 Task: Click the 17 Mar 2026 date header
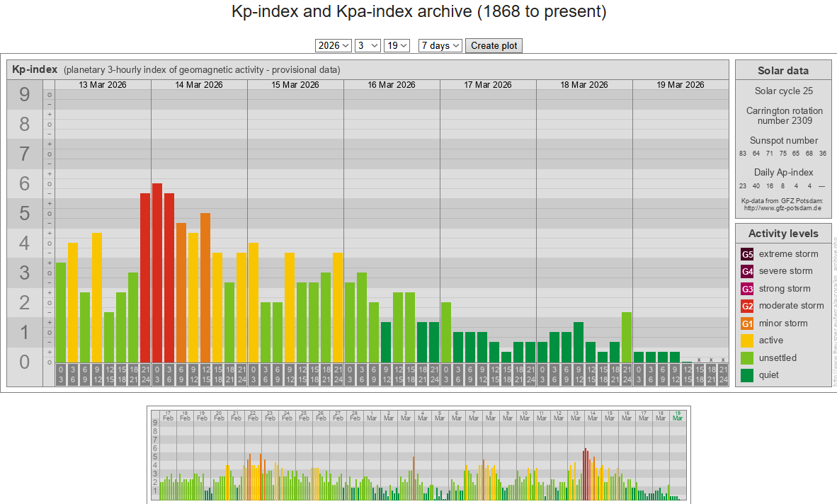pyautogui.click(x=488, y=85)
